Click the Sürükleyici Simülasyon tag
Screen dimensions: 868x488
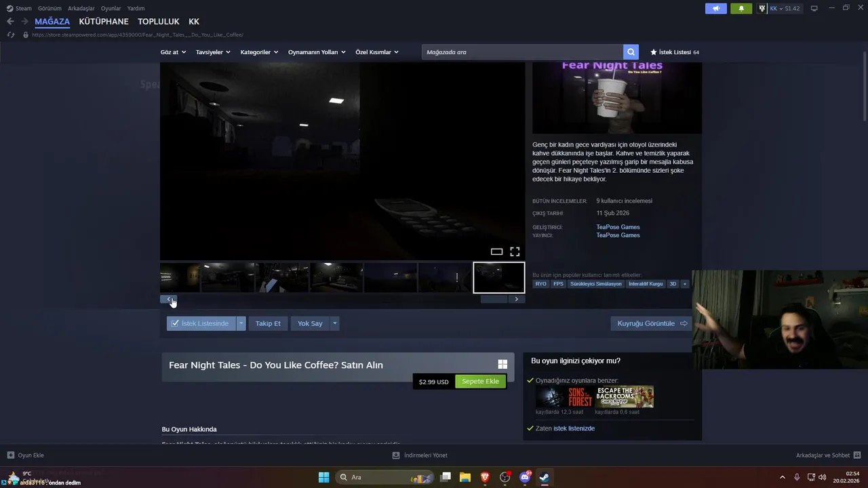point(595,284)
